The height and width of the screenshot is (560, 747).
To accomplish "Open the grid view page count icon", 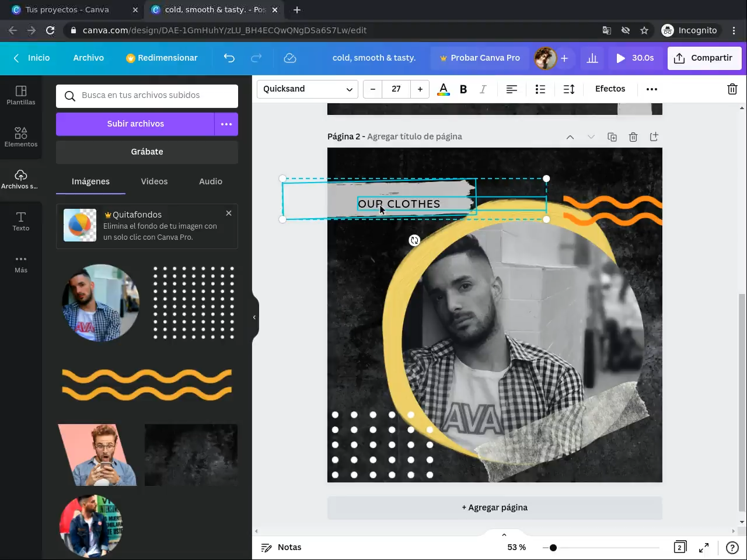I will [680, 547].
